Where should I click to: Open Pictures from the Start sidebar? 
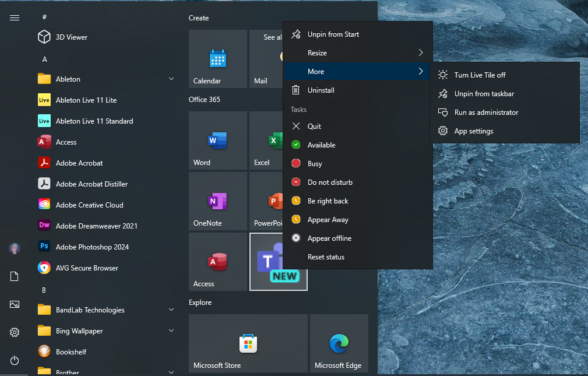[14, 304]
